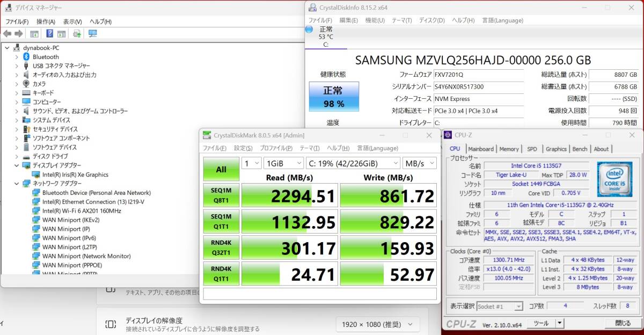Open 操作(A) menu in Device Manager
This screenshot has height=335, width=644.
coord(46,21)
